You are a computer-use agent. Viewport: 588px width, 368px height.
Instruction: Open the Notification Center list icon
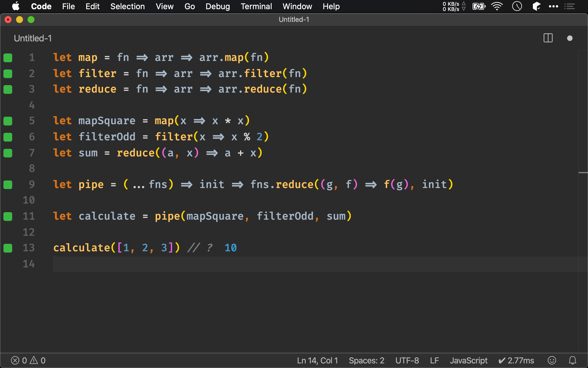tap(569, 6)
